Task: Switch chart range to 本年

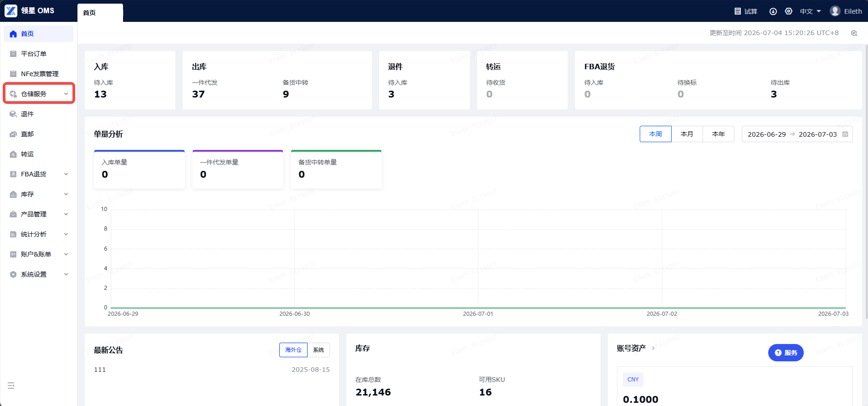Action: pyautogui.click(x=719, y=134)
